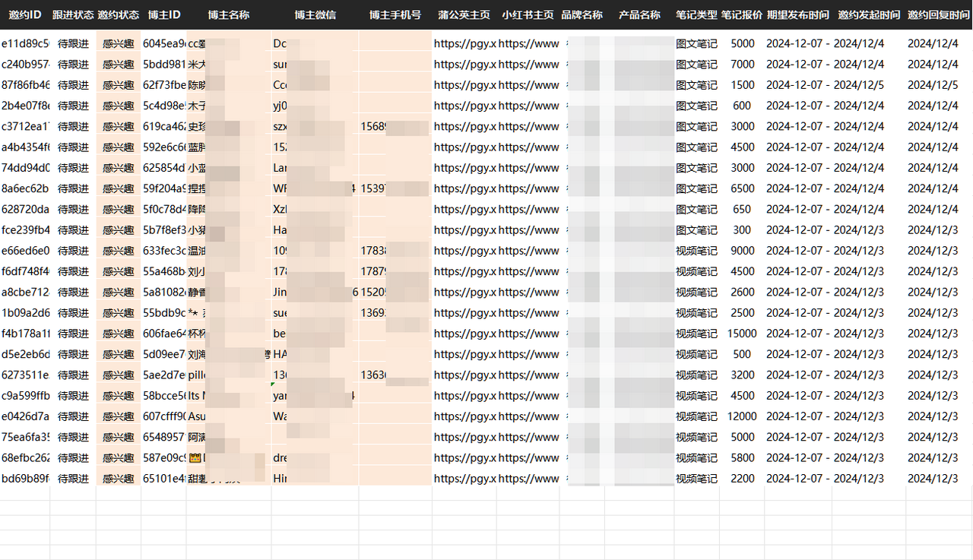Image resolution: width=973 pixels, height=560 pixels.
Task: Click the cell with price 9000
Action: click(742, 251)
